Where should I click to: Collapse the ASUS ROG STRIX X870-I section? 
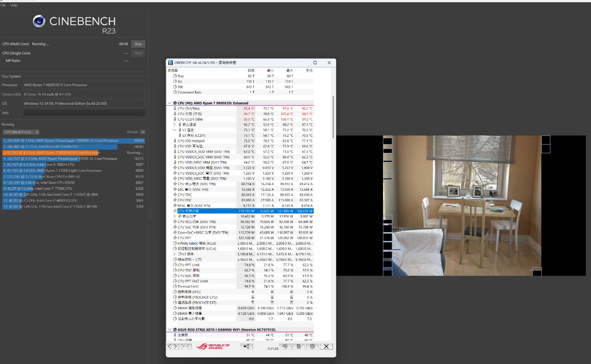[170, 330]
